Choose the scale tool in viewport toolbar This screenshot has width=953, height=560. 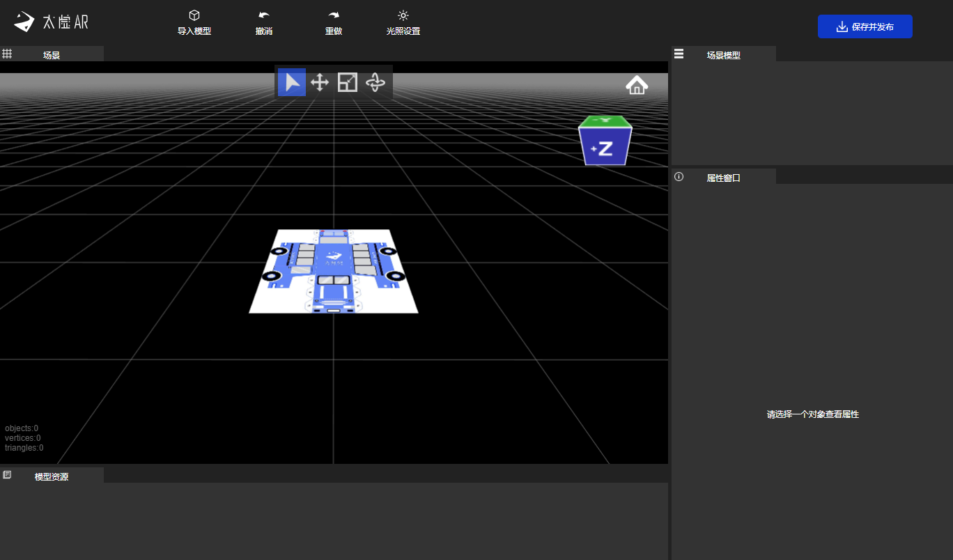[x=348, y=82]
